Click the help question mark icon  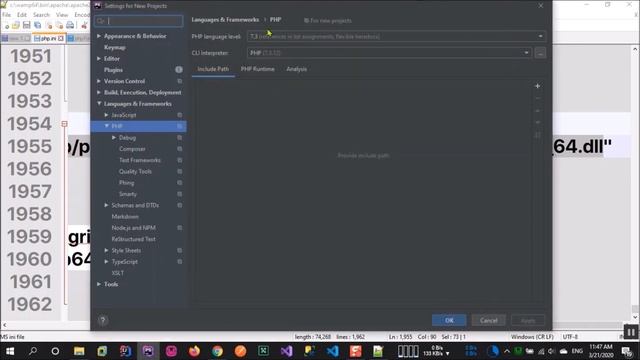click(x=103, y=320)
